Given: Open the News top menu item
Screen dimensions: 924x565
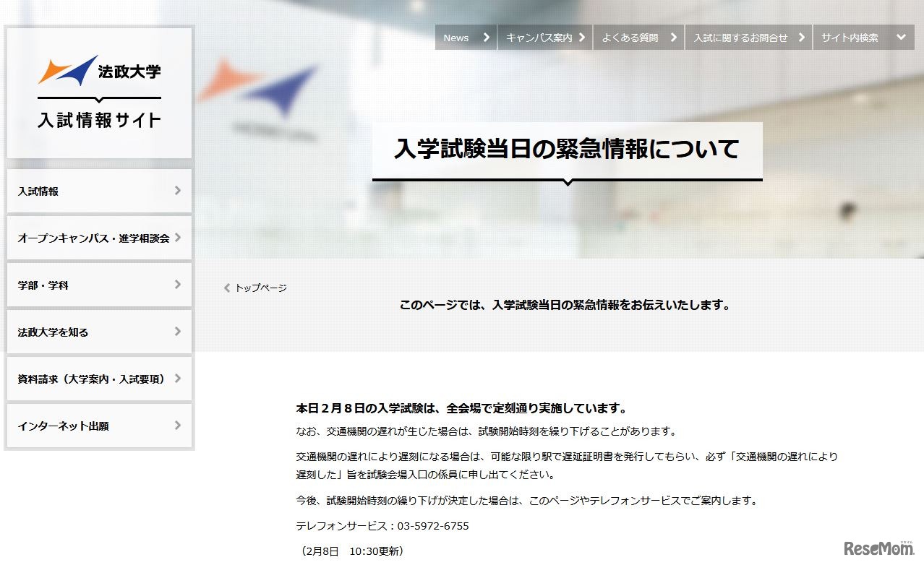Looking at the screenshot, I should pos(466,38).
